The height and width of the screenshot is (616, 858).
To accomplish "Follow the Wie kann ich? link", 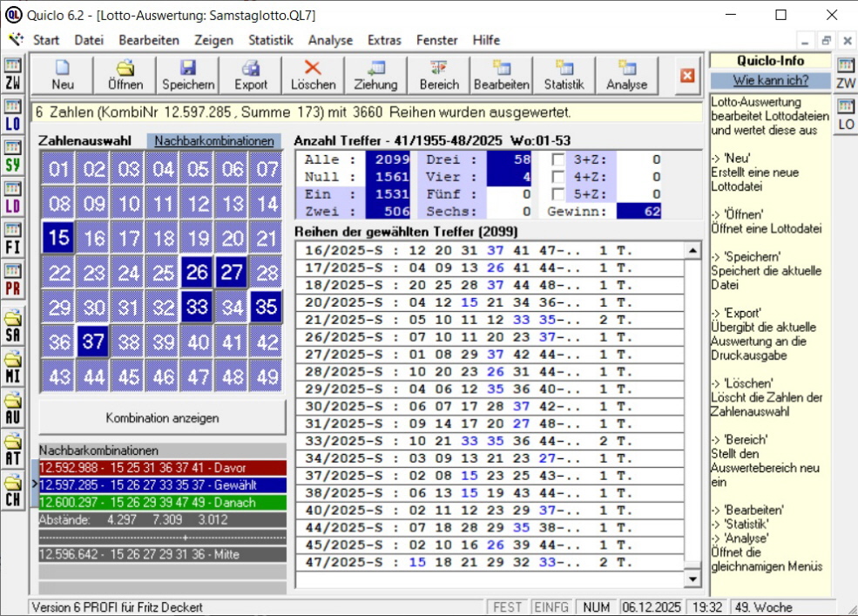I will 770,80.
